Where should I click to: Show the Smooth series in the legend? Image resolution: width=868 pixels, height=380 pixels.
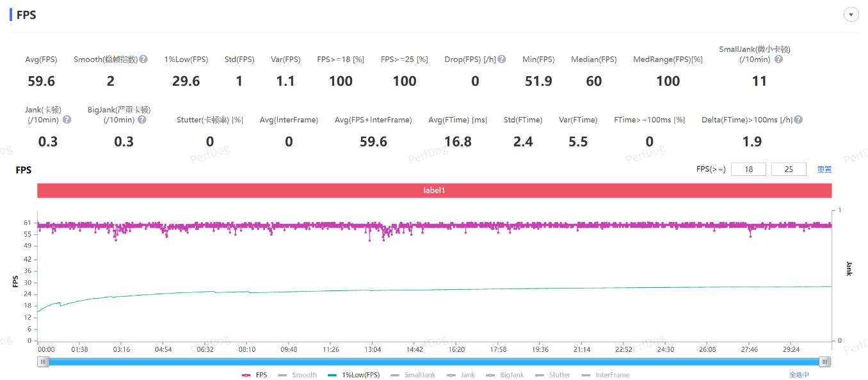pos(298,375)
